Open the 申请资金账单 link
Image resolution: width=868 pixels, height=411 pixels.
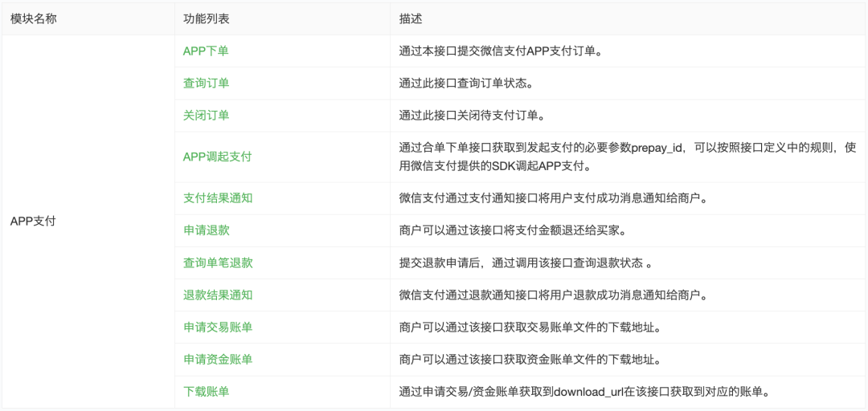[x=218, y=359]
